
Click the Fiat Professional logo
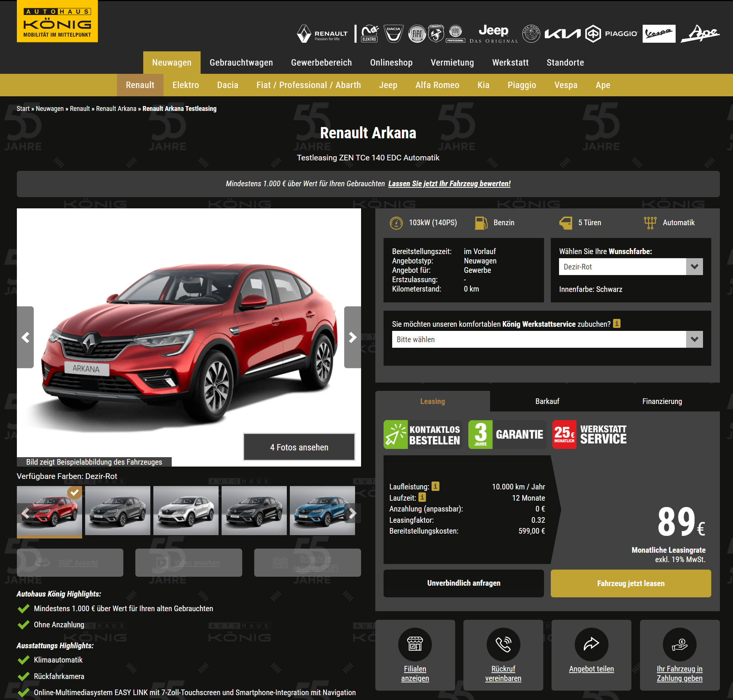pos(456,34)
